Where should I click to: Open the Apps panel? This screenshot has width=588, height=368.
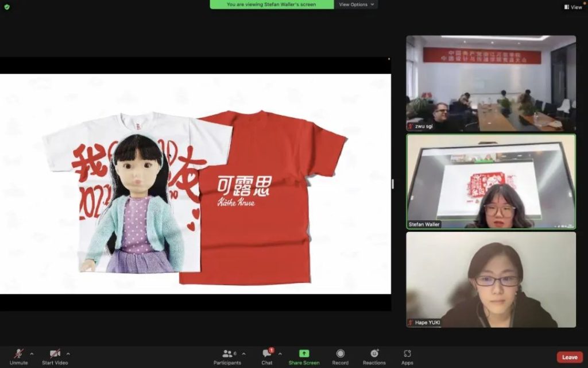click(407, 356)
